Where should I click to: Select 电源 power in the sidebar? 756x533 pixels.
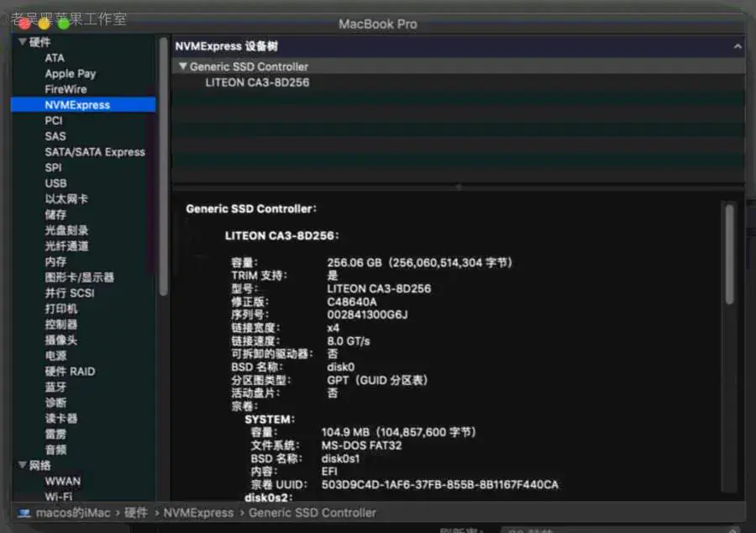[55, 356]
